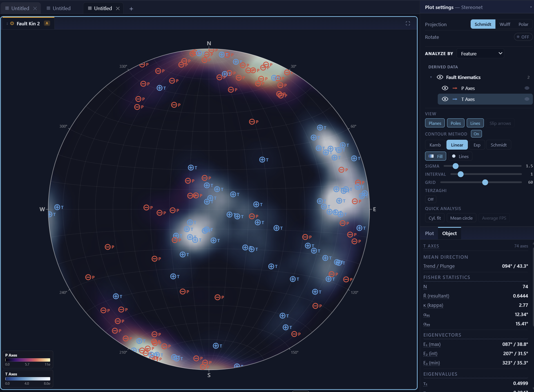Hide T Axes using its eye icon
The height and width of the screenshot is (392, 534).
pyautogui.click(x=445, y=99)
